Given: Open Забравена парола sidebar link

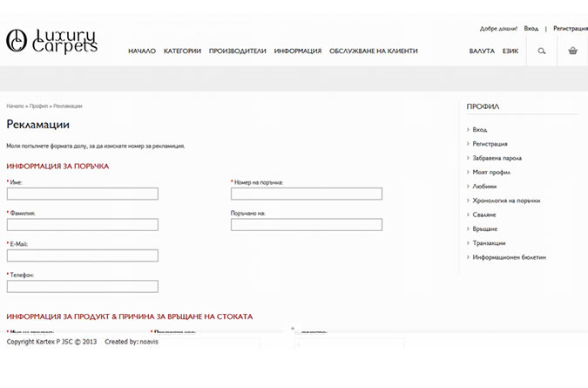Looking at the screenshot, I should tap(497, 158).
